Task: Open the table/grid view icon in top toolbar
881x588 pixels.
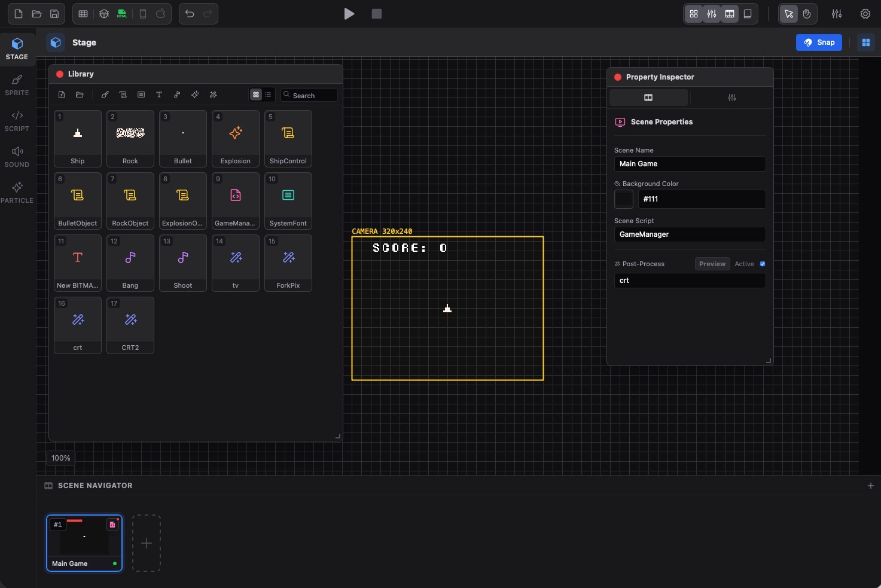Action: click(x=83, y=14)
